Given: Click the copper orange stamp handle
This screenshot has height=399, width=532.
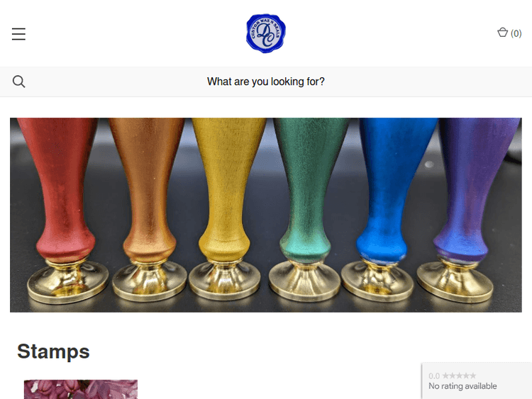Looking at the screenshot, I should point(148,190).
